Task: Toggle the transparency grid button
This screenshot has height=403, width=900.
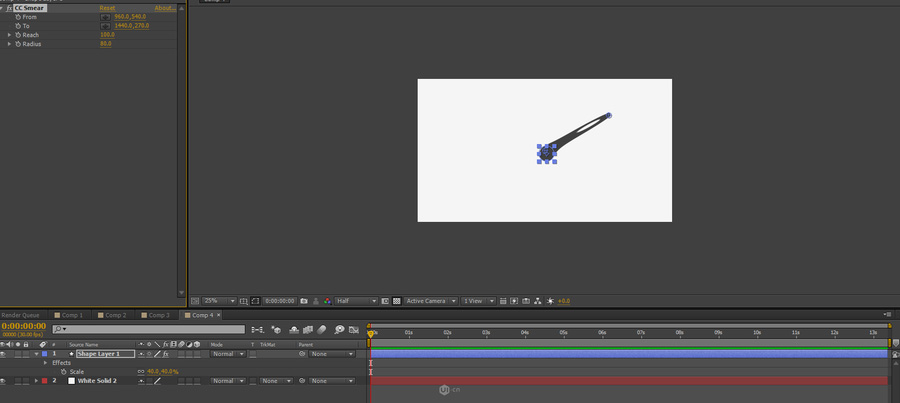Action: [x=397, y=301]
